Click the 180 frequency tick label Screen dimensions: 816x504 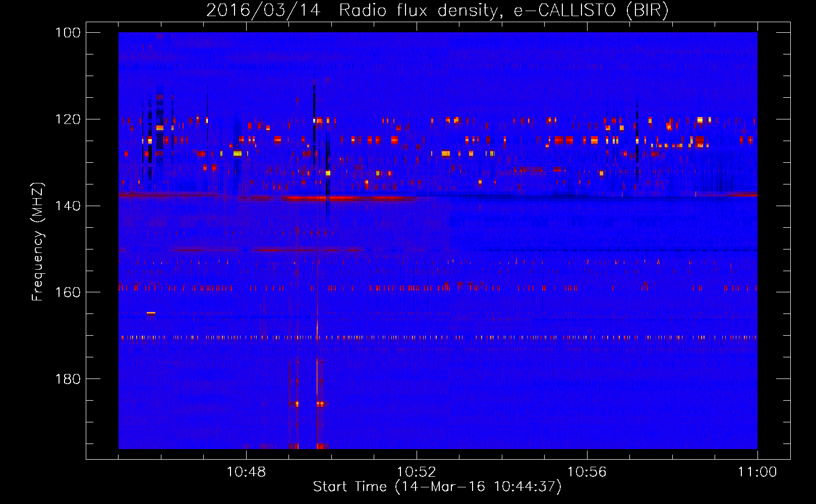68,379
